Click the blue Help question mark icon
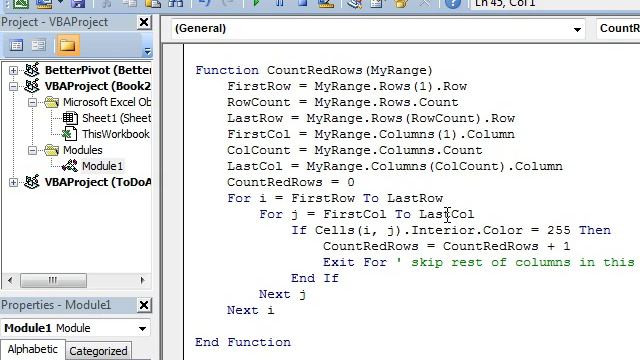Screen dimensions: 640x360 [x=452, y=4]
